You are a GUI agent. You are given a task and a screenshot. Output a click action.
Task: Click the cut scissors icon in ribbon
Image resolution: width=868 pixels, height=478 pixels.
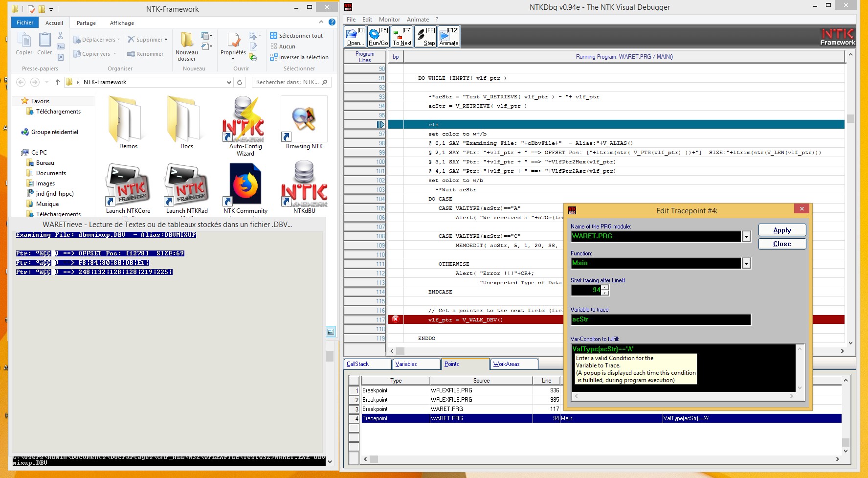tap(60, 36)
